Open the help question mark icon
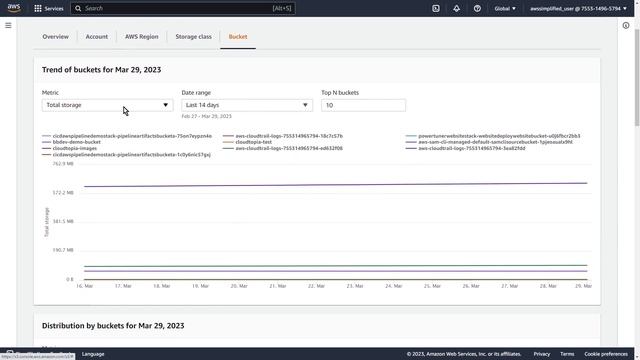This screenshot has width=640, height=360. 477,8
